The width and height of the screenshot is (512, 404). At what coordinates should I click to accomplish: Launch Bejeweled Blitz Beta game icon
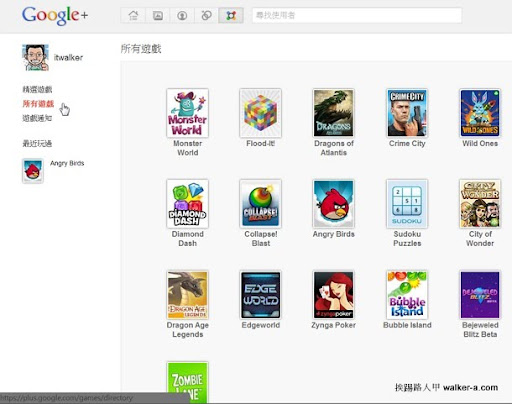pos(480,295)
